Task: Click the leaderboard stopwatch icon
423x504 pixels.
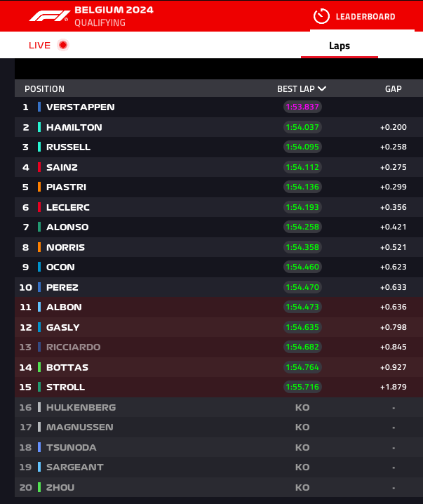Action: pyautogui.click(x=321, y=16)
